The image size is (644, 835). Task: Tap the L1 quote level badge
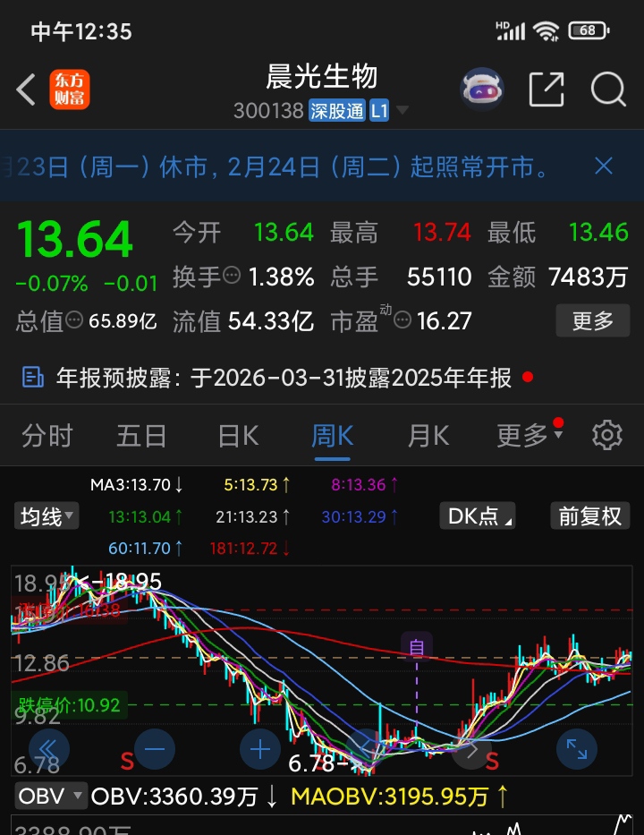pyautogui.click(x=379, y=111)
